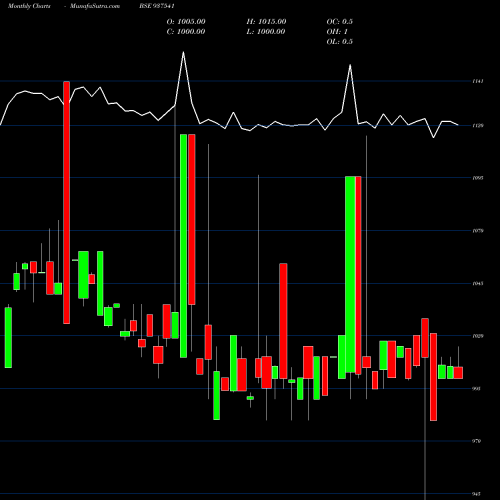
Task: Click the 'Monthly Charts' title text
Action: 29,6
